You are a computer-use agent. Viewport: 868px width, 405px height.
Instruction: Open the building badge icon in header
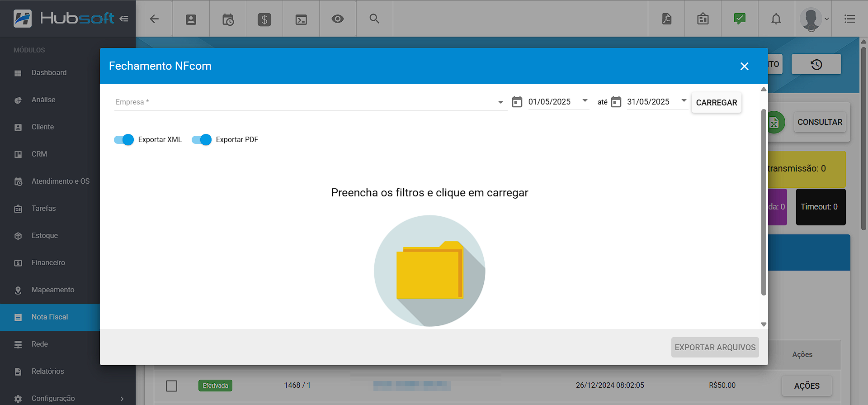point(703,19)
